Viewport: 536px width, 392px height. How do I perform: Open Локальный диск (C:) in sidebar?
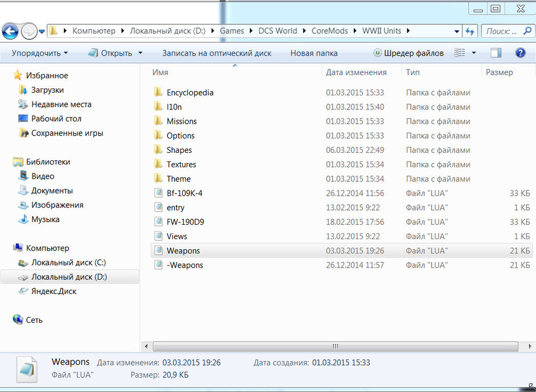69,262
